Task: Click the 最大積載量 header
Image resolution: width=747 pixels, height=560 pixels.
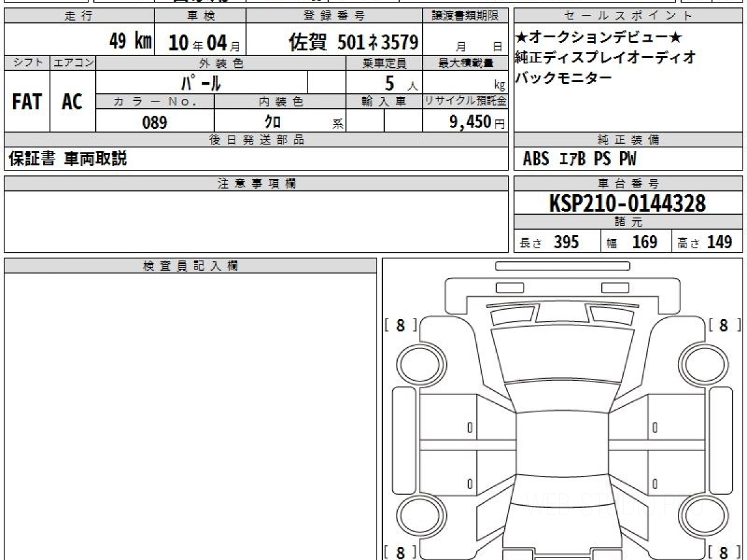Action: tap(466, 63)
